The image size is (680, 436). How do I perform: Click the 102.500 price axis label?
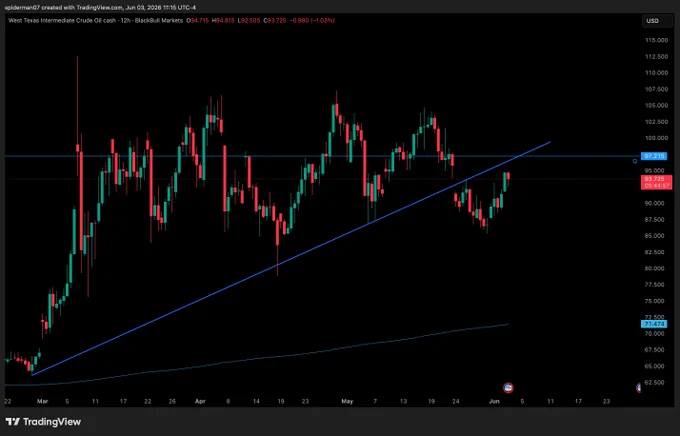[x=656, y=122]
